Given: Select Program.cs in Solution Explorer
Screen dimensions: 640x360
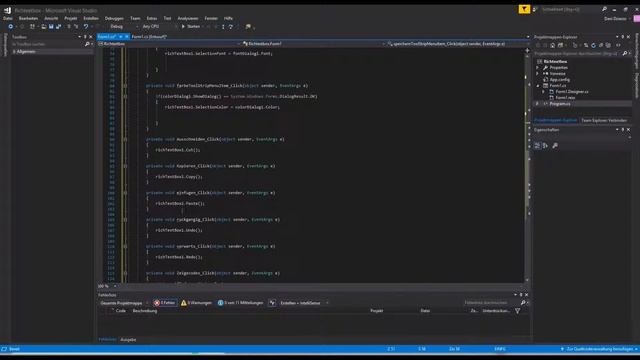Looking at the screenshot, I should click(x=560, y=104).
